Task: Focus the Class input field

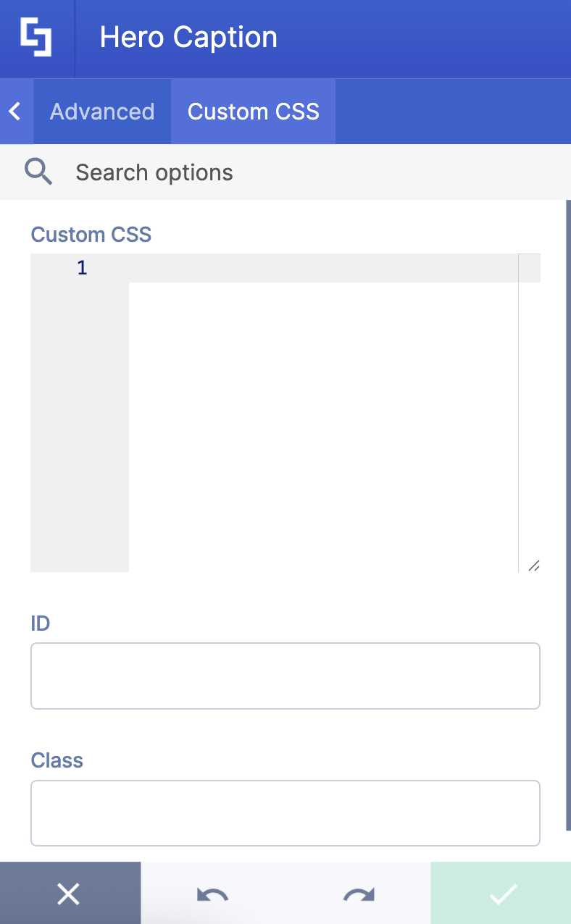Action: tap(285, 812)
